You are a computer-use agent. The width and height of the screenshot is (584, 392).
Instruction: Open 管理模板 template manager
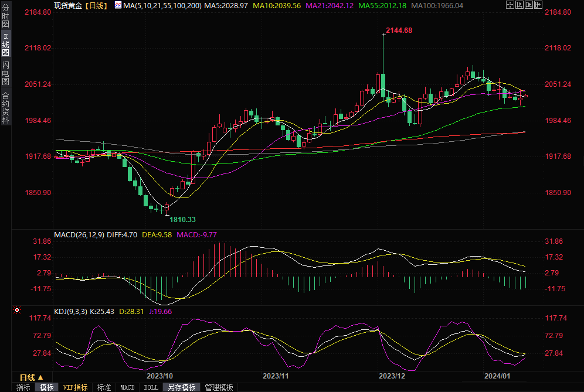tap(219, 387)
